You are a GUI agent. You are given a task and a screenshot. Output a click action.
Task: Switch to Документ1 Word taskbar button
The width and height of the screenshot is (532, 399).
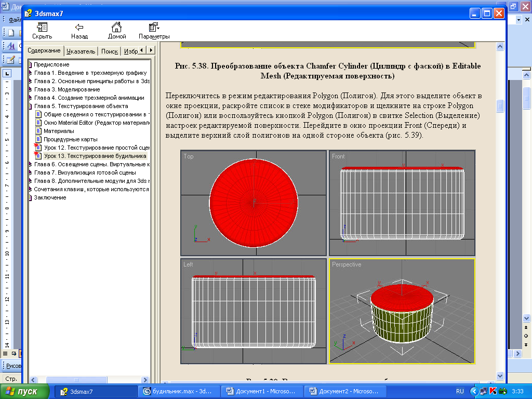261,392
